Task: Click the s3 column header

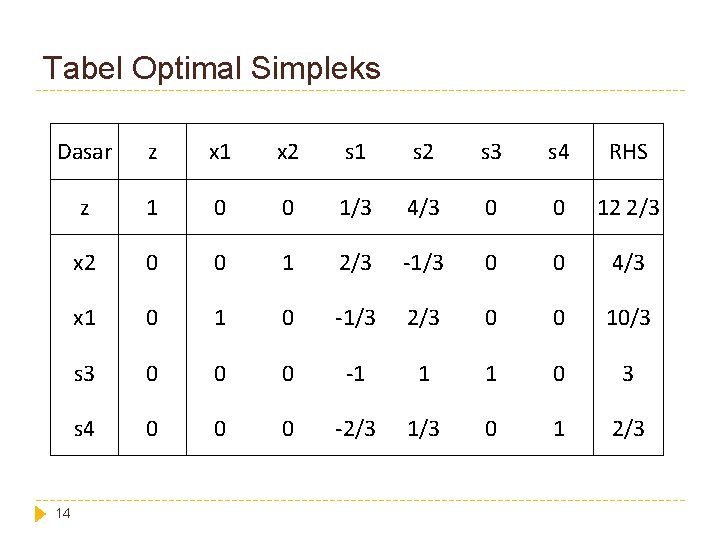Action: pyautogui.click(x=491, y=152)
